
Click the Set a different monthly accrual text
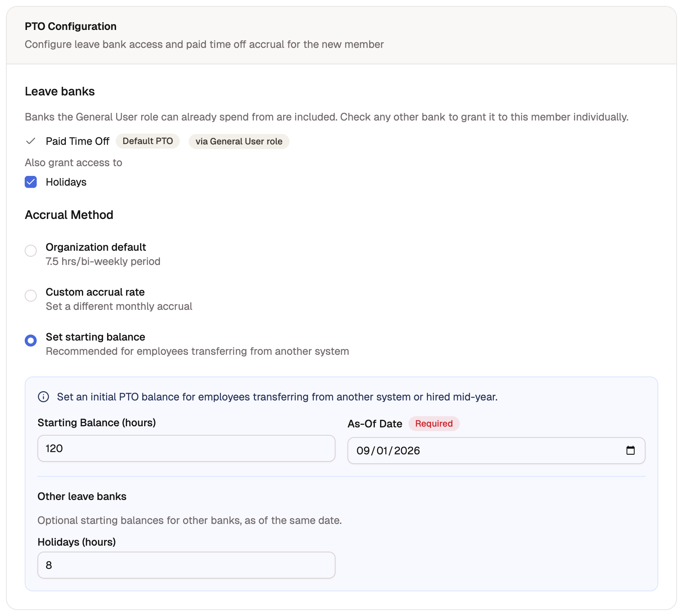119,306
